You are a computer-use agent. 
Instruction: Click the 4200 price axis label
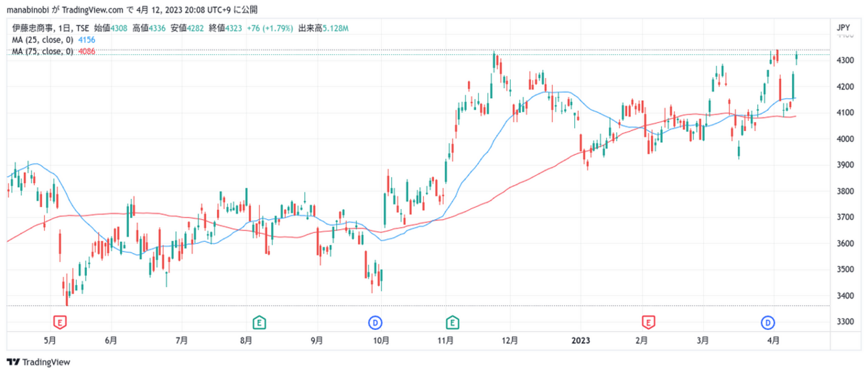(x=845, y=87)
